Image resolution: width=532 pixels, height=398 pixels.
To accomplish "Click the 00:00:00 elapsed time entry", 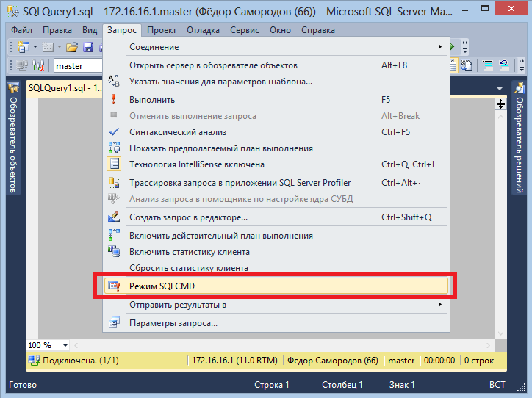I will pyautogui.click(x=439, y=361).
